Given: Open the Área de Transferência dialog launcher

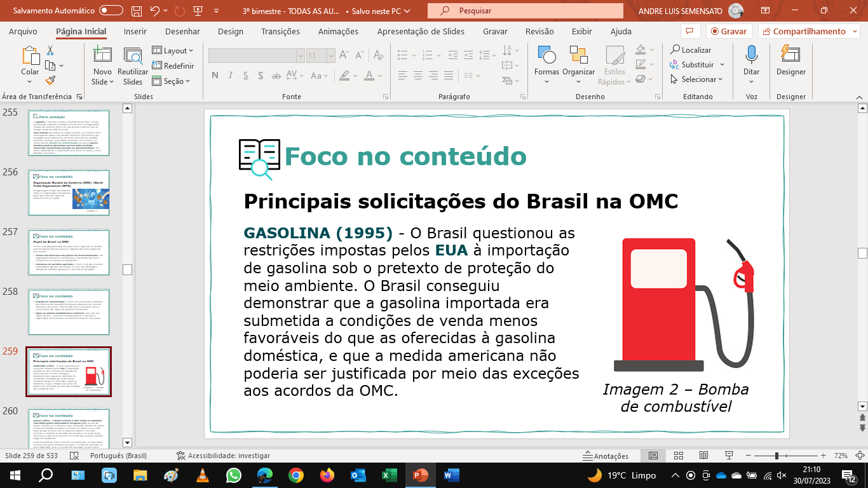Looking at the screenshot, I should pyautogui.click(x=79, y=97).
